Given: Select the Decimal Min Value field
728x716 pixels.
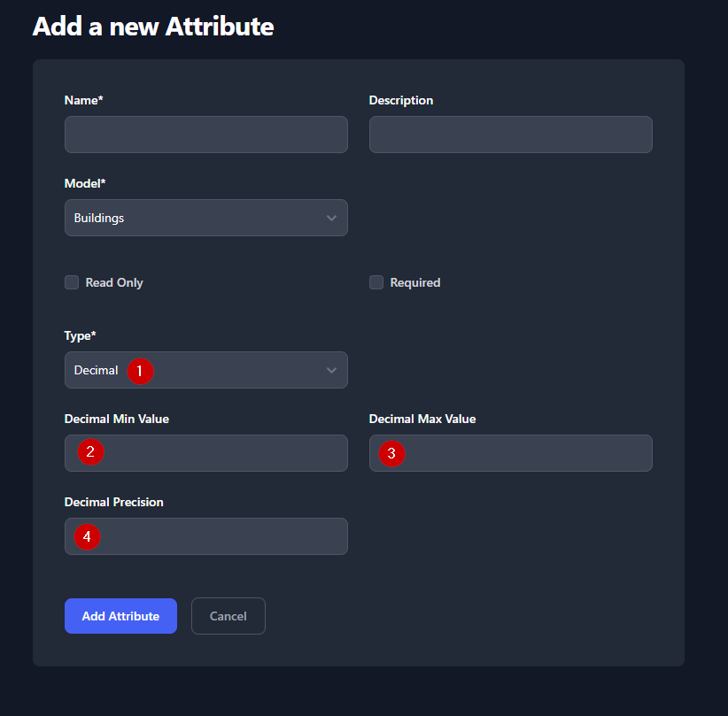Looking at the screenshot, I should (221, 453).
